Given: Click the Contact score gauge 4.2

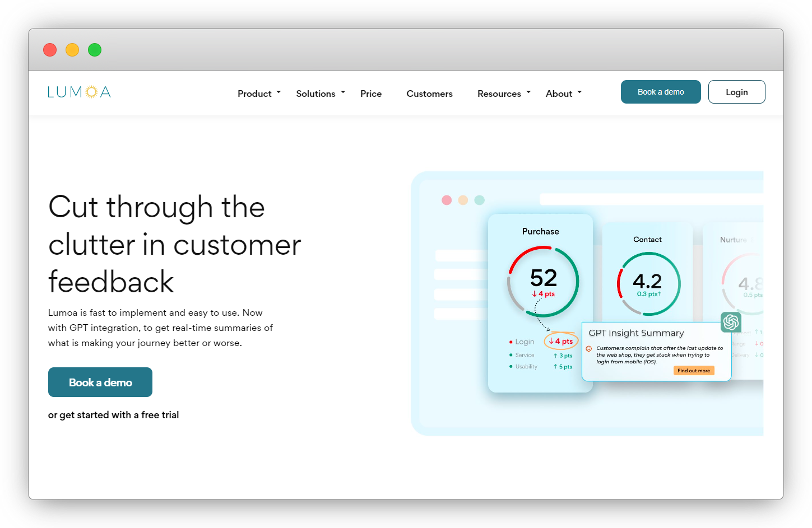Looking at the screenshot, I should tap(648, 284).
